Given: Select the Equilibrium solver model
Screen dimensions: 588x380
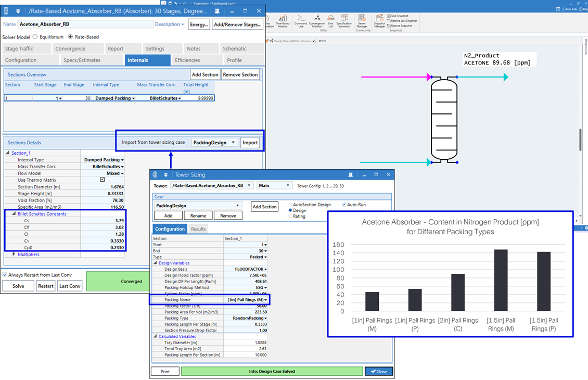Looking at the screenshot, I should click(x=35, y=37).
